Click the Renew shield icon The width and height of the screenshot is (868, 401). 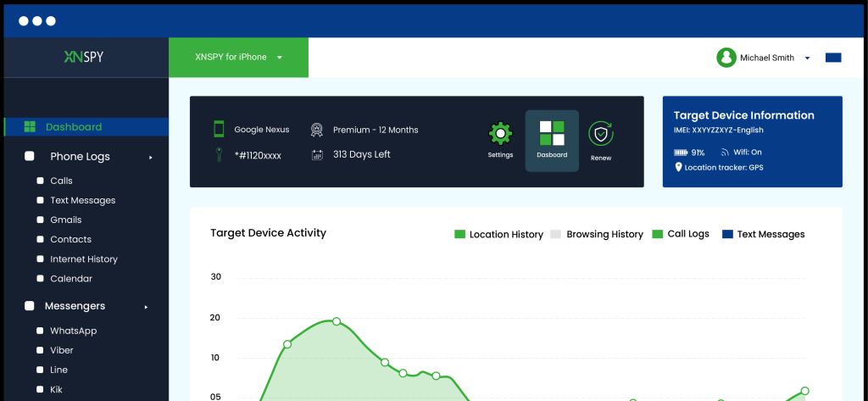click(601, 135)
